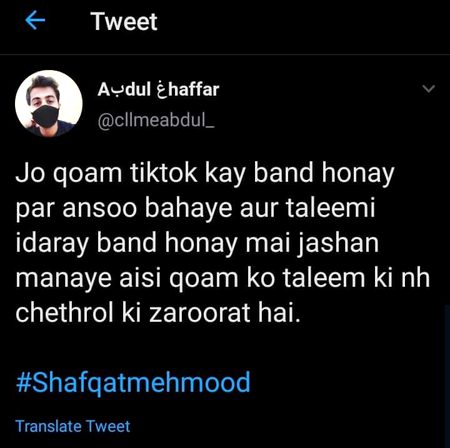Select the @cllmeabdul_ handle
The image size is (450, 448).
156,120
